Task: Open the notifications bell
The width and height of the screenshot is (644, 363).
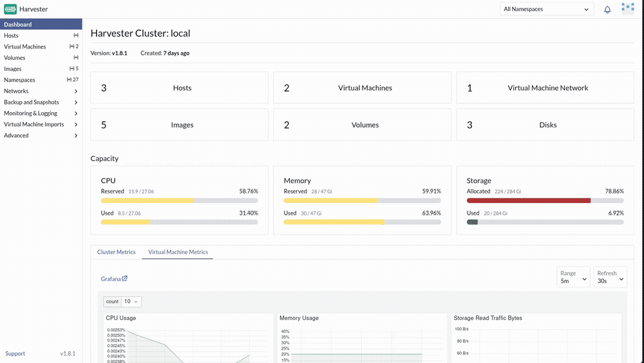Action: point(607,10)
